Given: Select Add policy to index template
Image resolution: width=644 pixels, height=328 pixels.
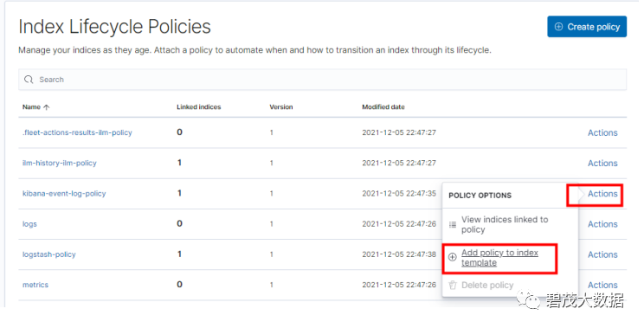Looking at the screenshot, I should pyautogui.click(x=499, y=257).
